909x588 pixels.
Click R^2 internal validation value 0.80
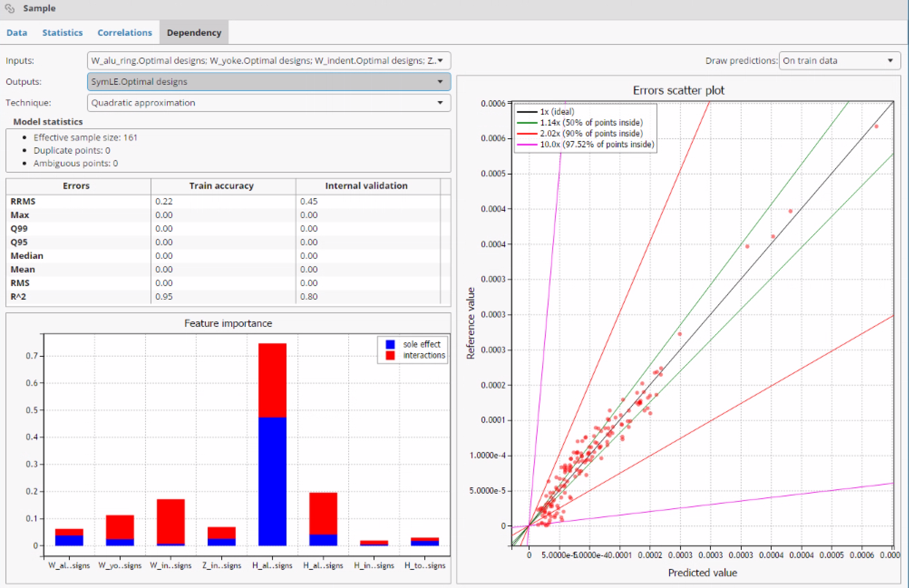tap(309, 296)
